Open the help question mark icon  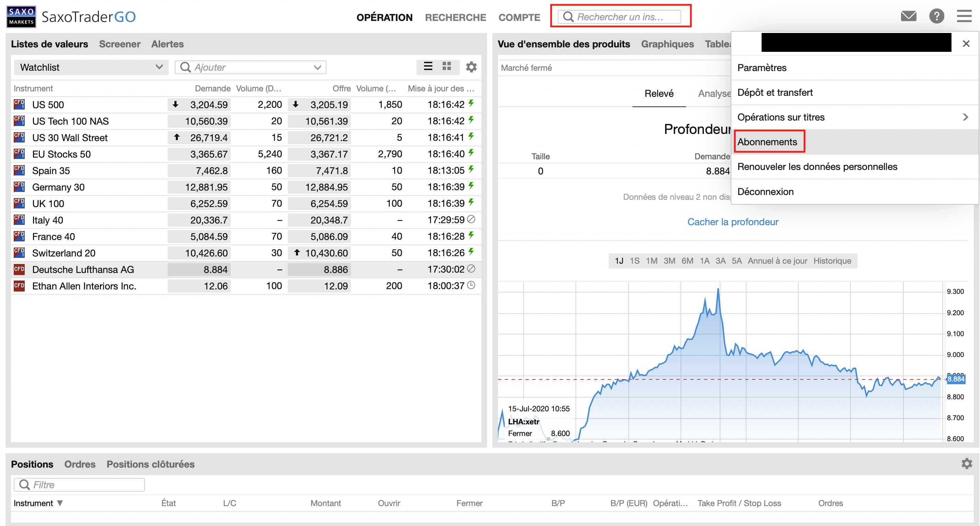tap(937, 16)
